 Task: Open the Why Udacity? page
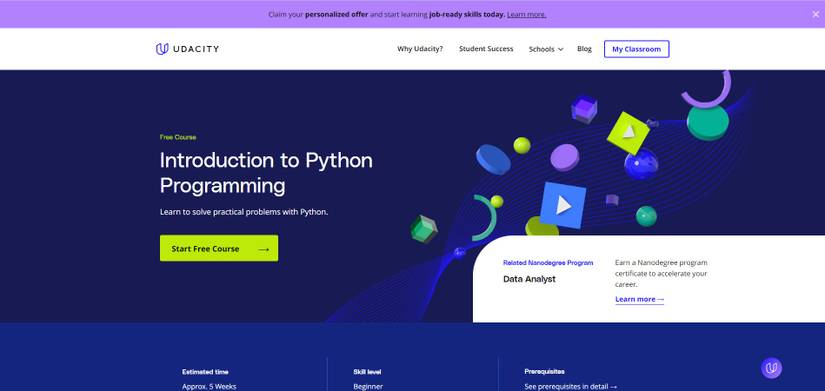click(x=420, y=49)
